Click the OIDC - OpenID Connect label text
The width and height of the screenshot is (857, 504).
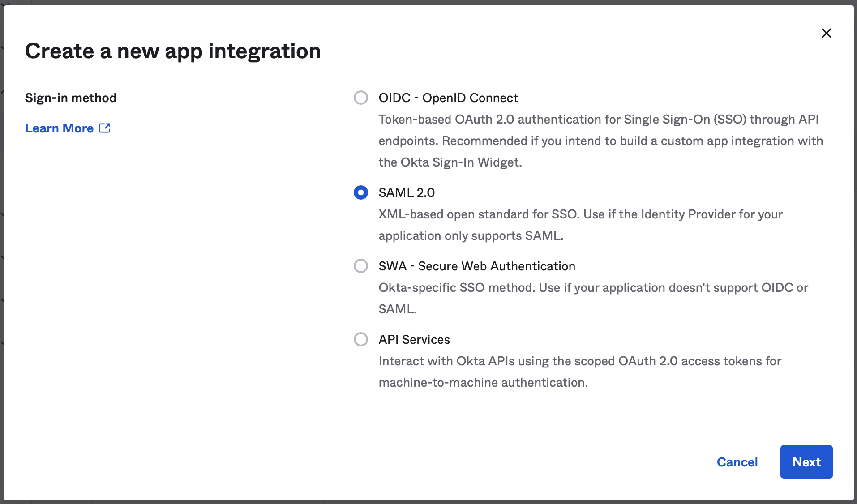tap(448, 98)
